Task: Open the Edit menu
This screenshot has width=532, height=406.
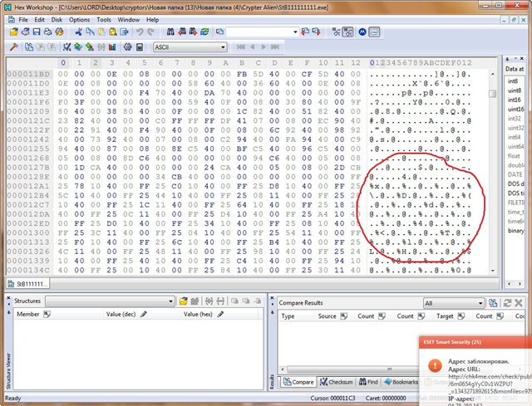Action: [x=39, y=20]
